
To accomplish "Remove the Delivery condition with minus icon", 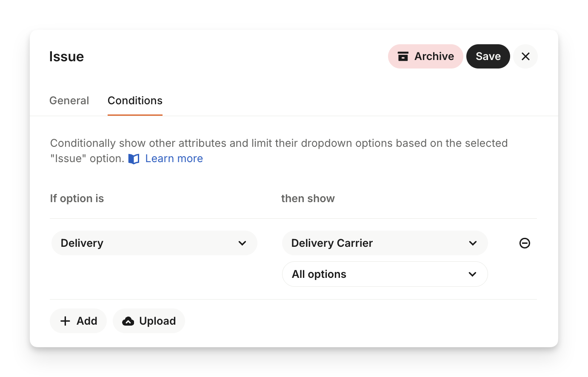I will coord(525,243).
